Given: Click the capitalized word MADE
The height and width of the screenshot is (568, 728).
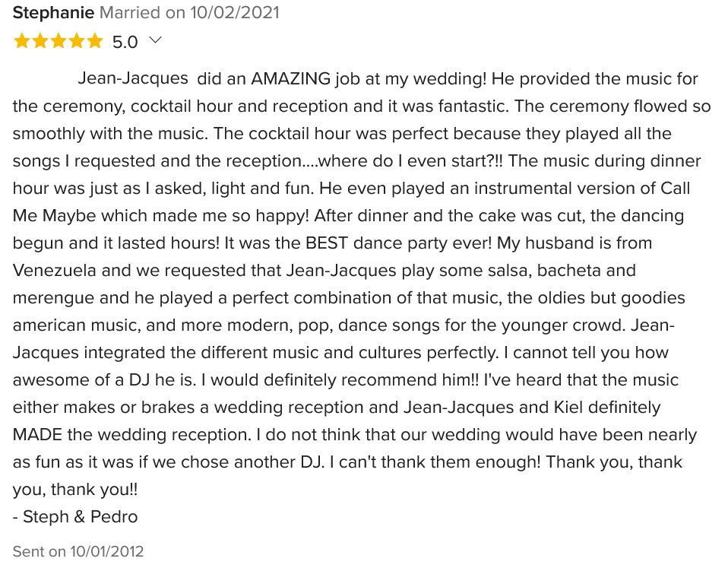Looking at the screenshot, I should point(37,435).
